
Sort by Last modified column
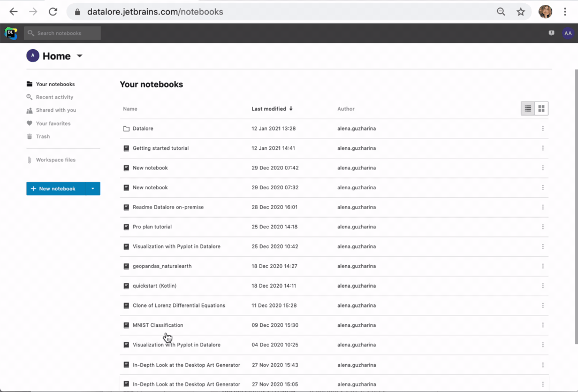tap(272, 109)
